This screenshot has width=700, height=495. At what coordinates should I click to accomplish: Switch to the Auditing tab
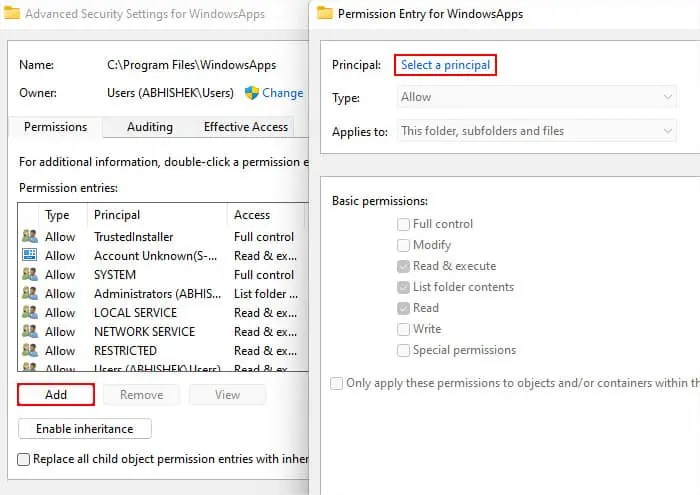(x=150, y=127)
